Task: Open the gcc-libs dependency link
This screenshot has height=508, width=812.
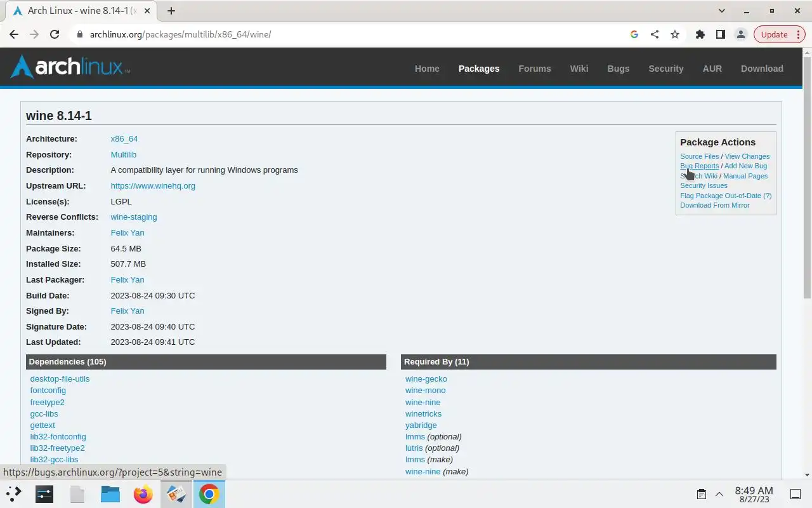Action: (44, 414)
